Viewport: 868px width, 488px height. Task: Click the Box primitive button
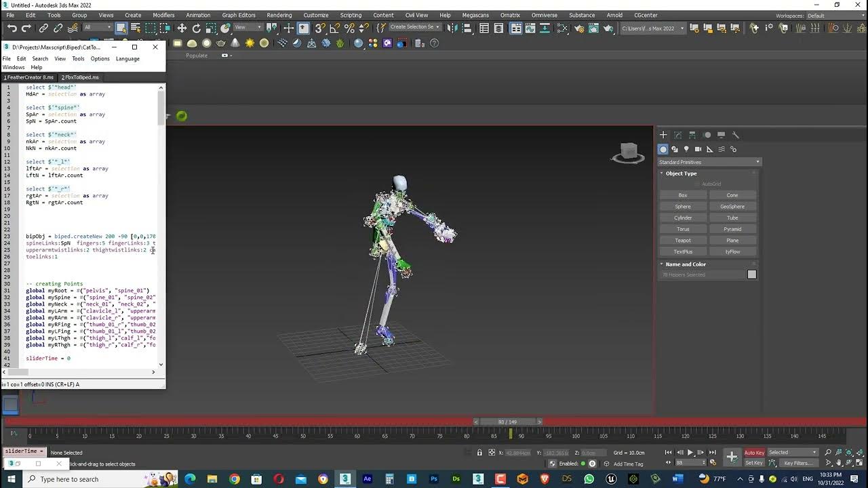click(x=683, y=195)
